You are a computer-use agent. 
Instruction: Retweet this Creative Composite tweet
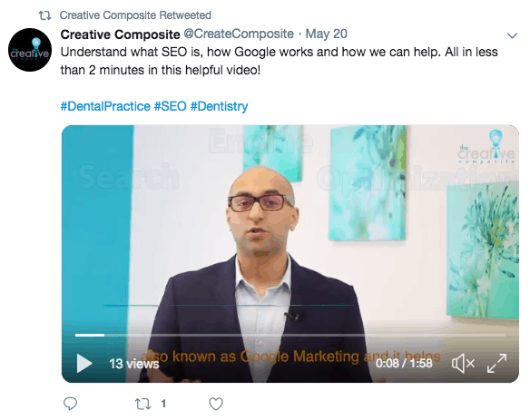coord(143,404)
